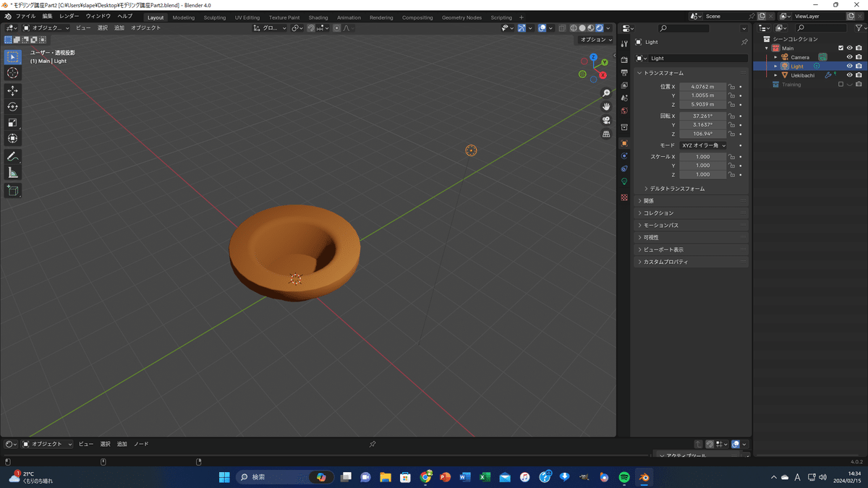Pin the Light properties panel
Screen dimensions: 868x488
[744, 42]
